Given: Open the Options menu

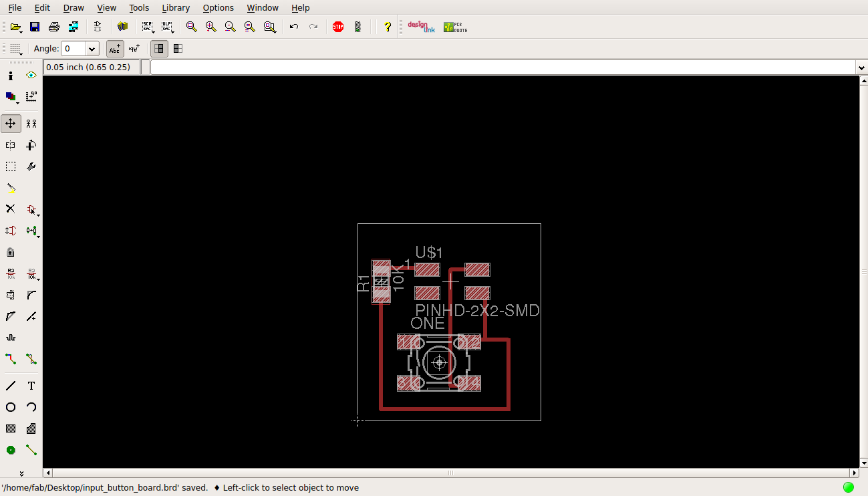Looking at the screenshot, I should (218, 7).
